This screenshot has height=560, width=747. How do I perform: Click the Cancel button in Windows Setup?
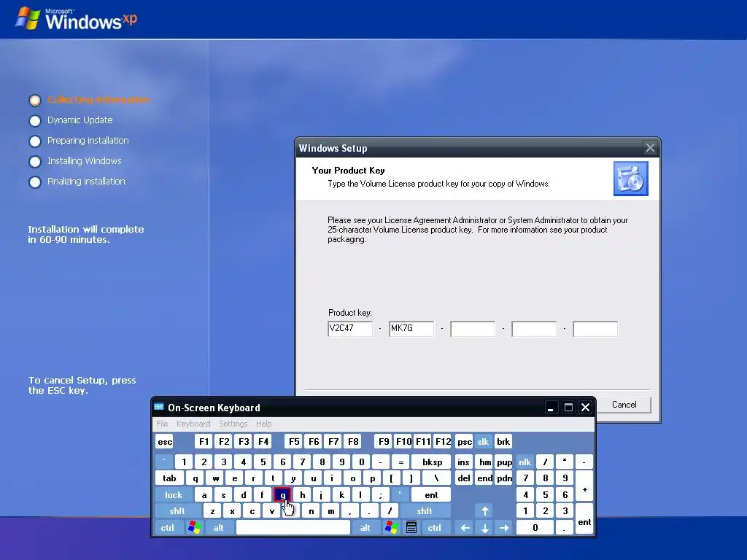pyautogui.click(x=624, y=404)
